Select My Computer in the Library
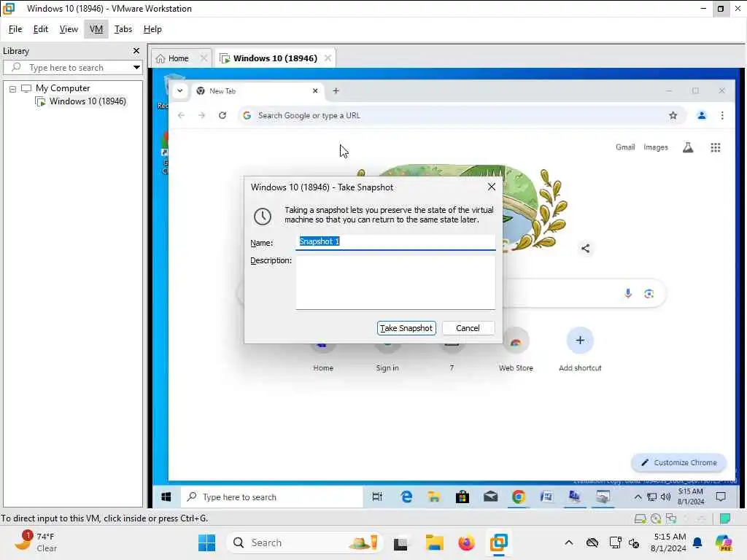The image size is (747, 560). click(x=63, y=88)
